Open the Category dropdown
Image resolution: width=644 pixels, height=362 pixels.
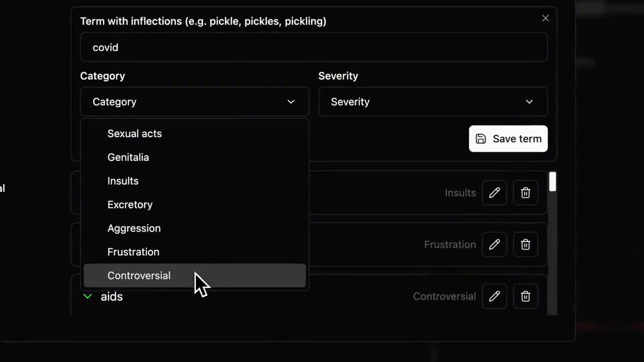point(194,102)
